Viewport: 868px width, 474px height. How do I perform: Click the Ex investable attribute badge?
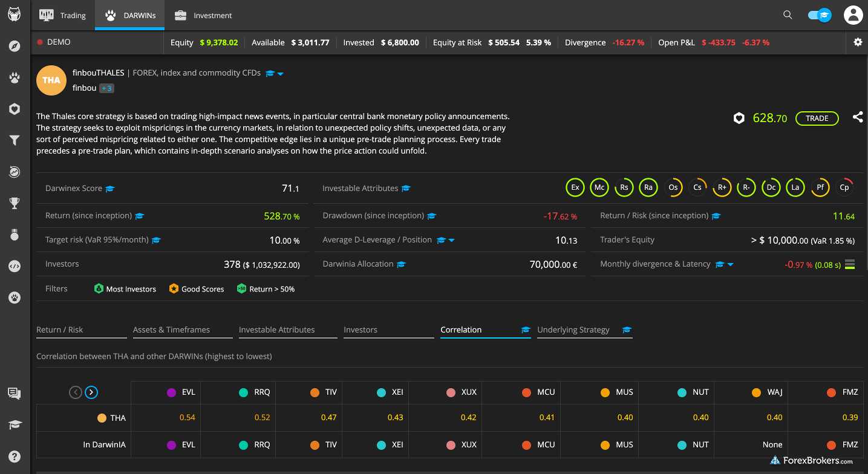[x=575, y=187]
